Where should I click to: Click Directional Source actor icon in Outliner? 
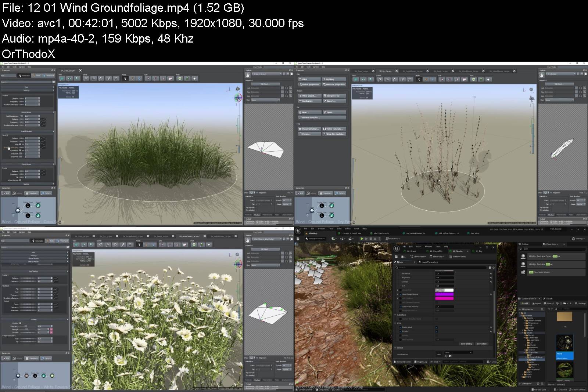[523, 272]
